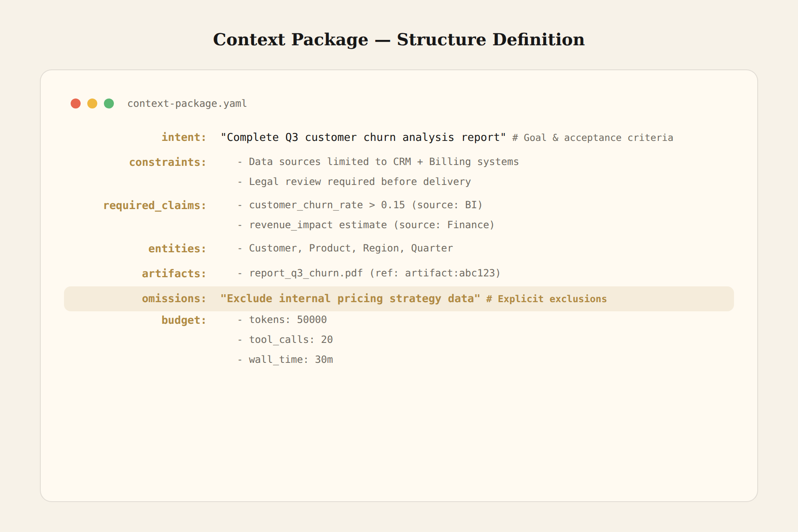Click the revenue_impact estimate line

click(366, 225)
